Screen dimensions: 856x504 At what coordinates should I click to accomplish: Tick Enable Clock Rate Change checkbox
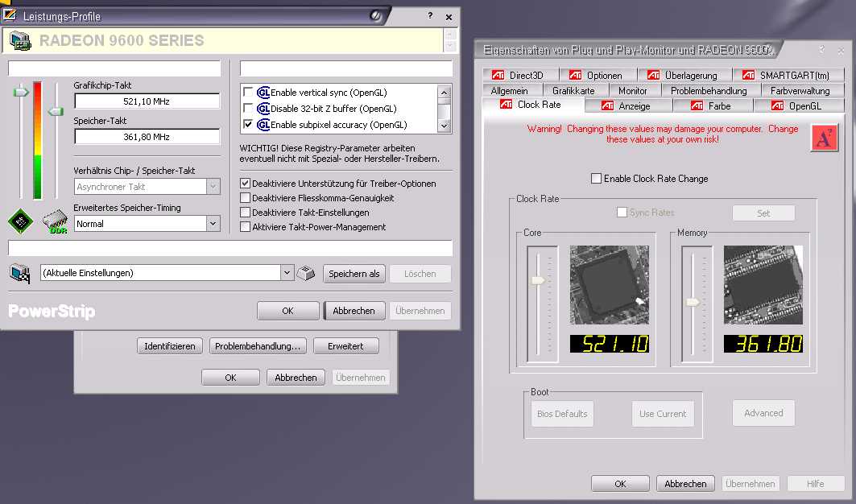tap(596, 179)
